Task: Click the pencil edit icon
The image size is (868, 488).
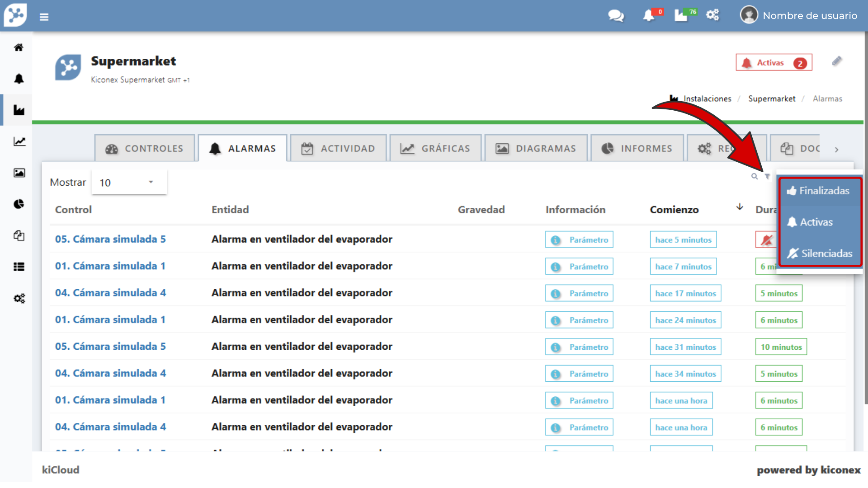Action: tap(837, 61)
